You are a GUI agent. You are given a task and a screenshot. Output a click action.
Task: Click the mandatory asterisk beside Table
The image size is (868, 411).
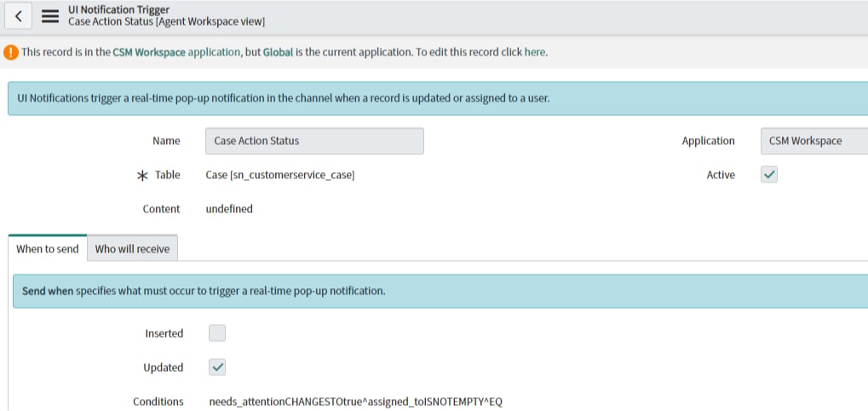[142, 176]
